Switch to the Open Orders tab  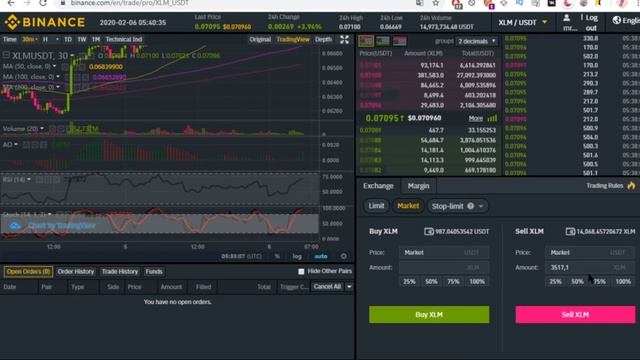pyautogui.click(x=28, y=271)
